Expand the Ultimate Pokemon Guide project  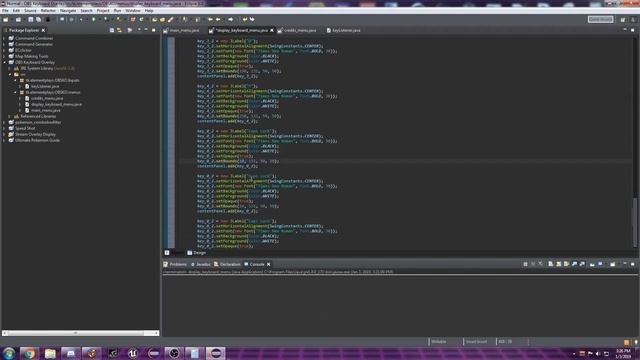(4, 140)
